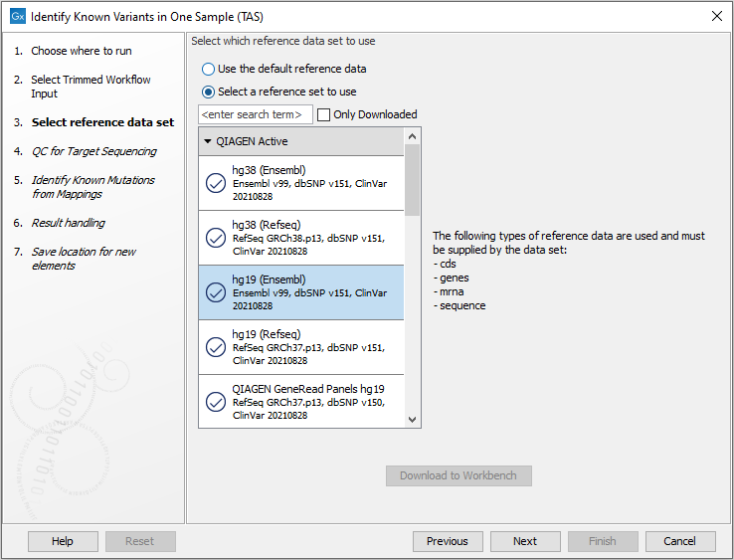
Task: Click the reference search term field
Action: click(256, 115)
